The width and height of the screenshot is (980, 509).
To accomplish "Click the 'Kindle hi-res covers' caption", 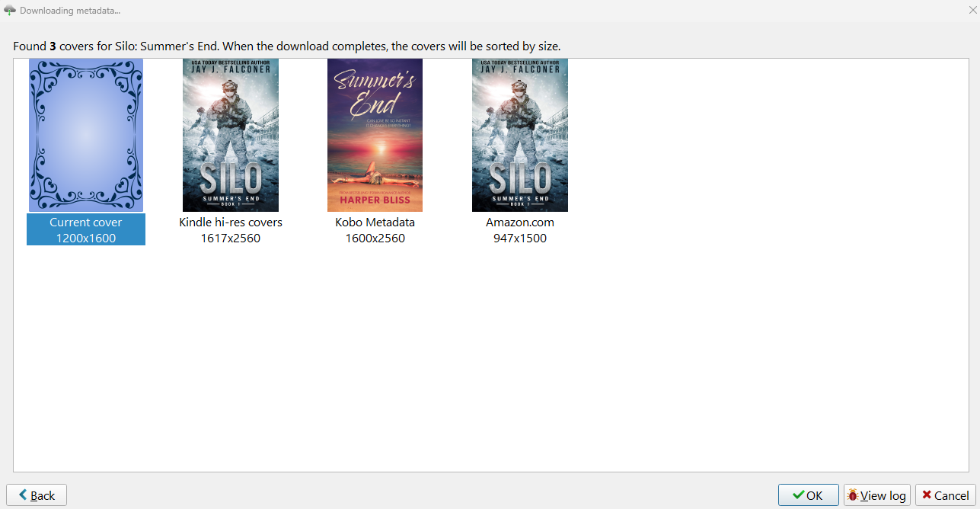I will [231, 222].
